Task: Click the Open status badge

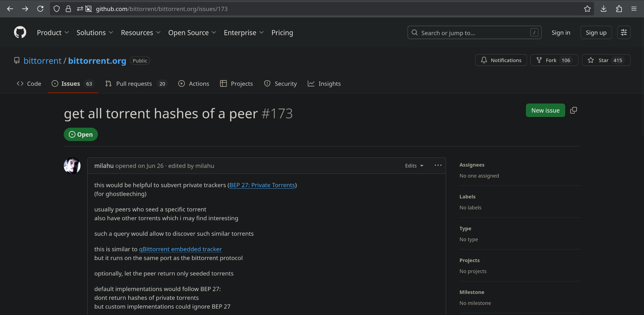Action: [x=81, y=134]
